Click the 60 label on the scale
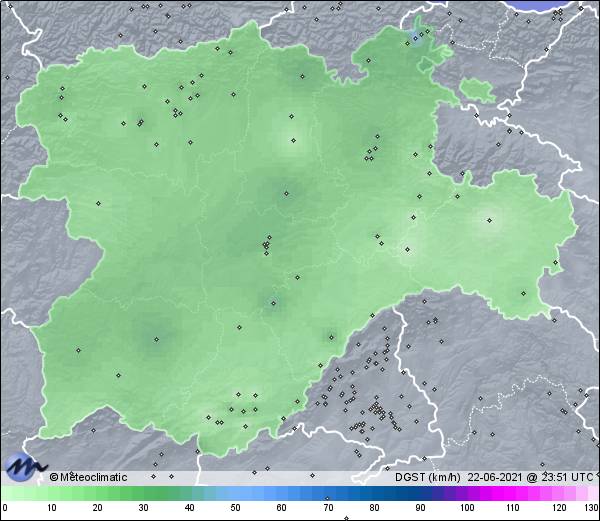 tap(282, 508)
